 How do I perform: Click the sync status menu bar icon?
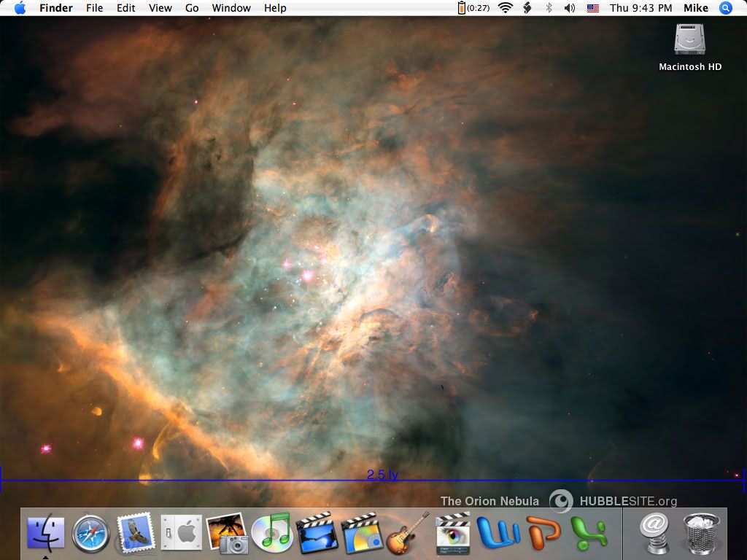point(527,7)
